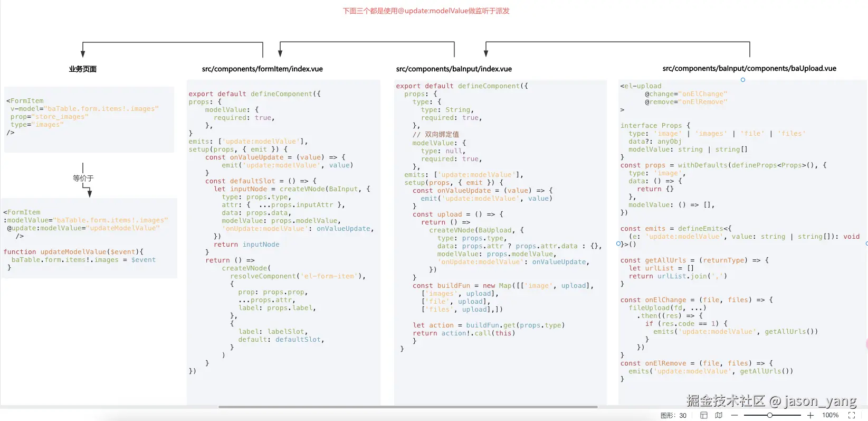Select the src/components/baInput/index.vue heading
The height and width of the screenshot is (421, 868).
454,69
